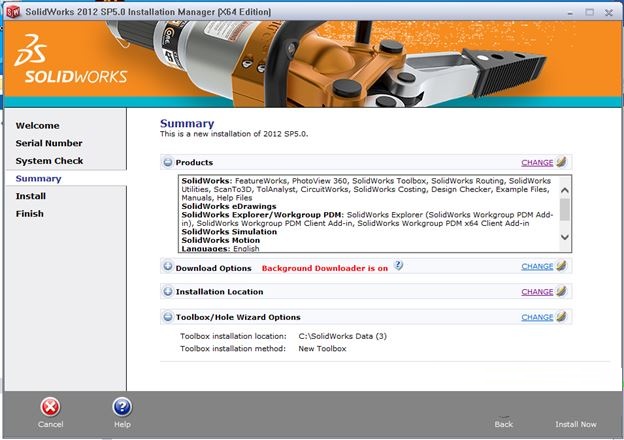Viewport: 624px width, 440px height.
Task: Go to the Serial Number step
Action: (x=49, y=143)
